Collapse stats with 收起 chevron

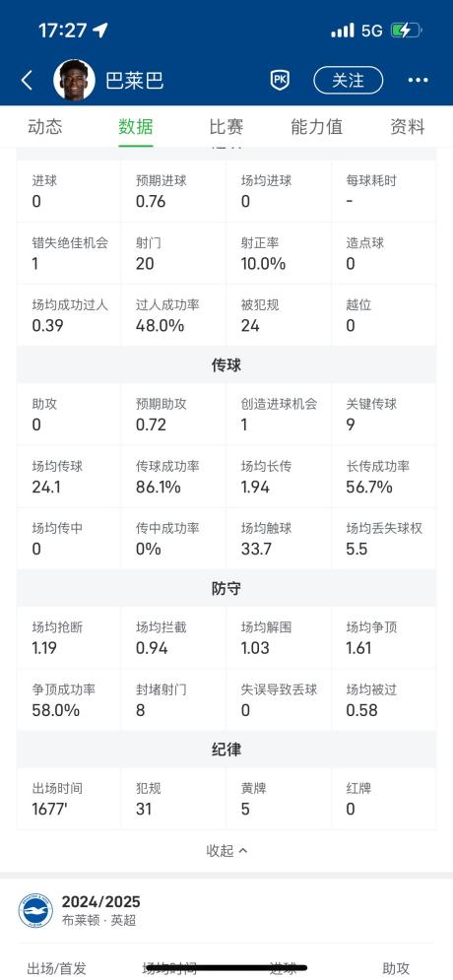pos(226,851)
